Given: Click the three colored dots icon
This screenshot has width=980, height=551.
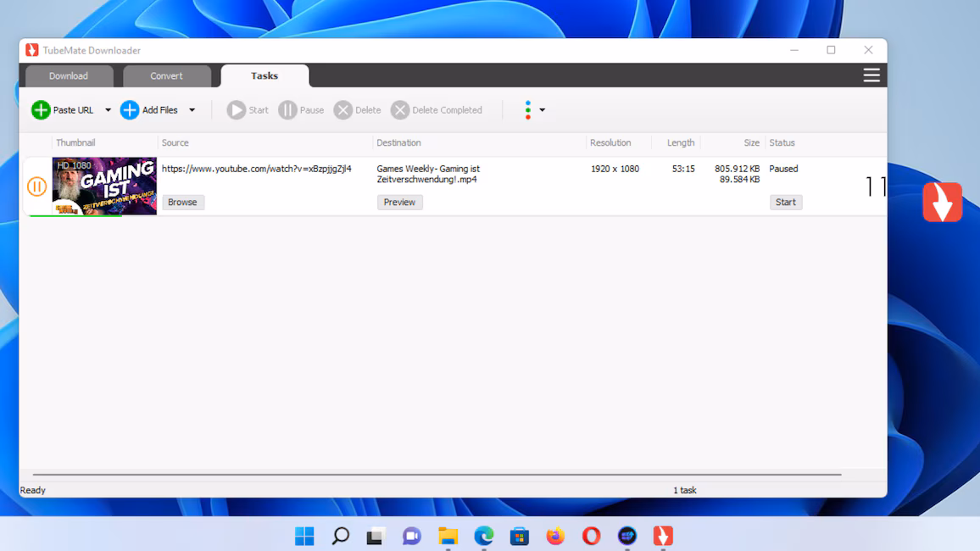Looking at the screenshot, I should [528, 110].
